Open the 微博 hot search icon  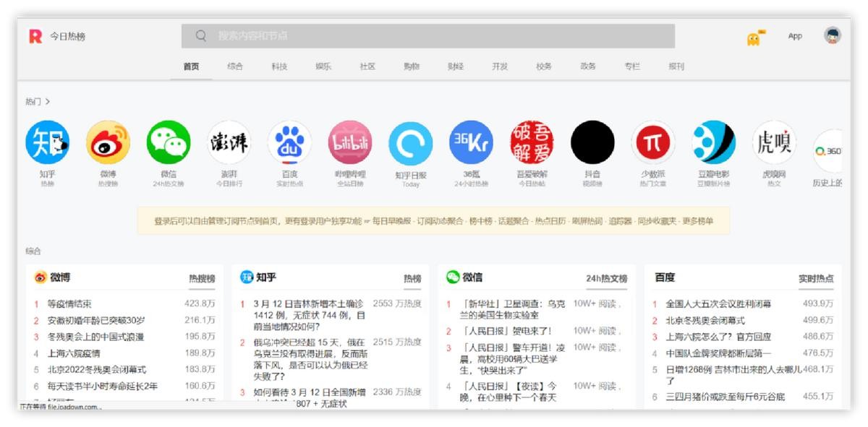[108, 143]
